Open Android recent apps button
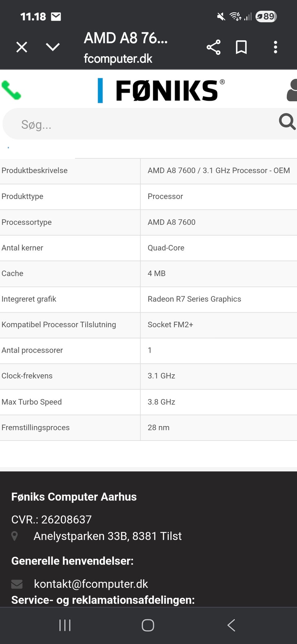Screen dimensions: 297x644 click(x=65, y=625)
